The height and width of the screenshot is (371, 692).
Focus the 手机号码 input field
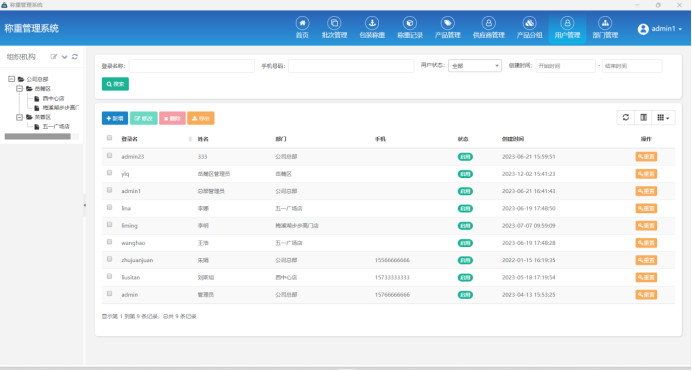coord(351,66)
